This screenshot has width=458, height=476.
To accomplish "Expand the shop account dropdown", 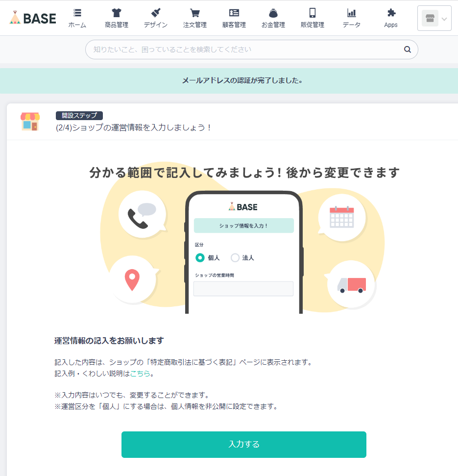I will (x=434, y=18).
